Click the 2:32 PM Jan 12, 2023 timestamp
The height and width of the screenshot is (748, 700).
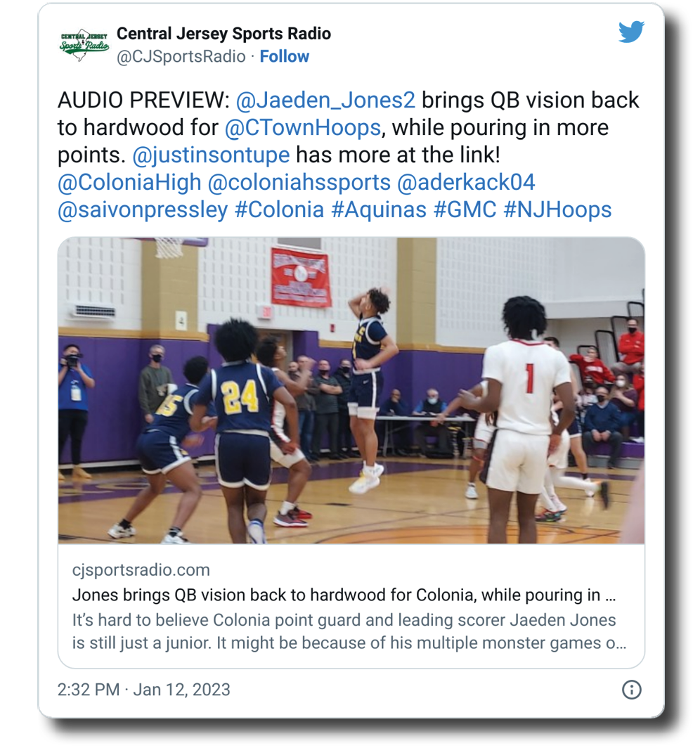click(x=143, y=690)
